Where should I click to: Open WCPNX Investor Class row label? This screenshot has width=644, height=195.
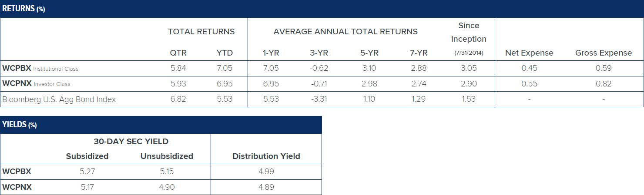point(36,84)
